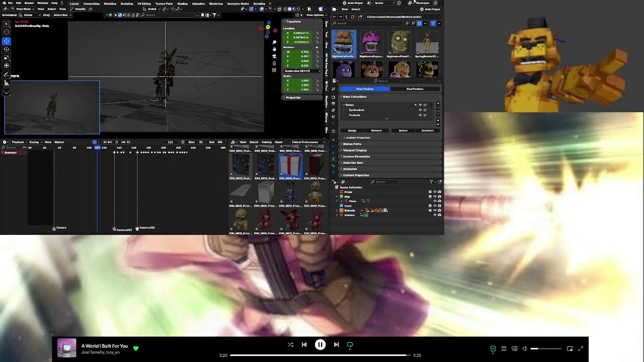Hide the Cams collection in outliner
Image resolution: width=644 pixels, height=362 pixels.
[435, 206]
